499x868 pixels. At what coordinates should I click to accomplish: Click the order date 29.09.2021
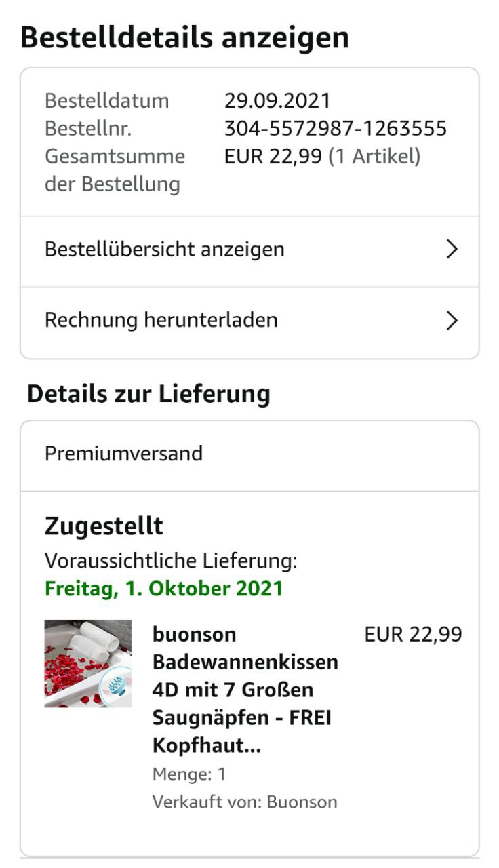click(x=277, y=101)
